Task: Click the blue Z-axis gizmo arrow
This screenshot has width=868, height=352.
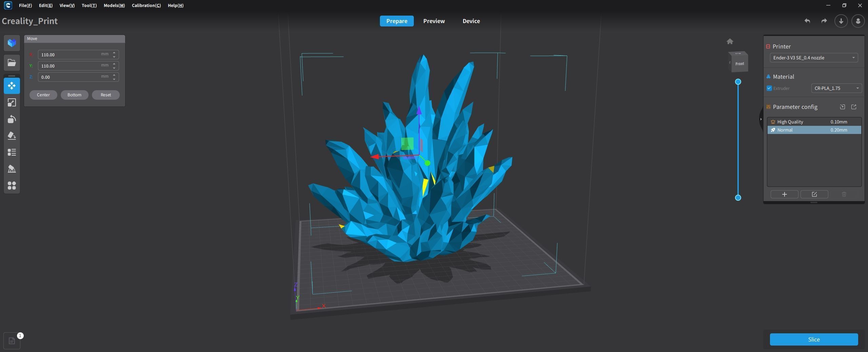Action: 419,111
